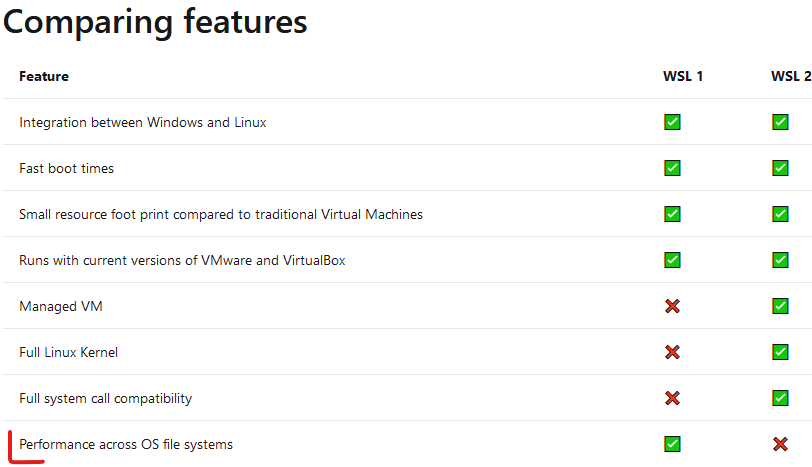Image resolution: width=812 pixels, height=467 pixels.
Task: Click WSL 2 red cross for Performance across OS file systems
Action: (x=780, y=444)
